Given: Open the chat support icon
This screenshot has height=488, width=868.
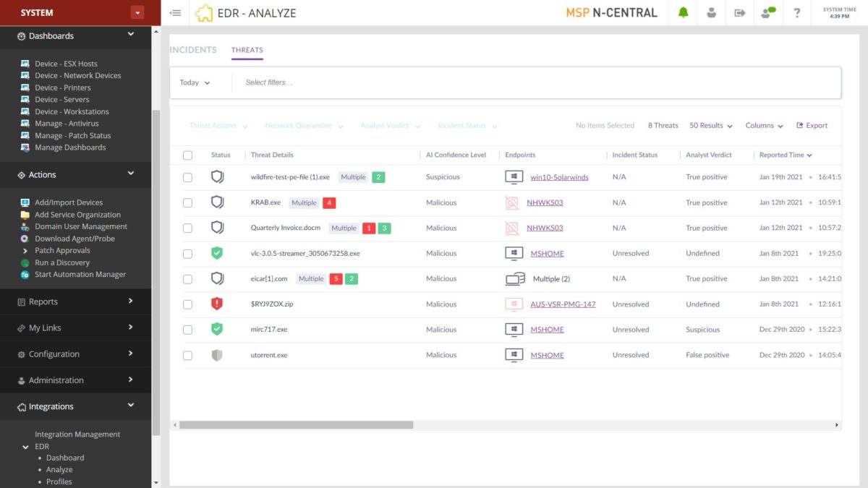Looking at the screenshot, I should pos(768,12).
